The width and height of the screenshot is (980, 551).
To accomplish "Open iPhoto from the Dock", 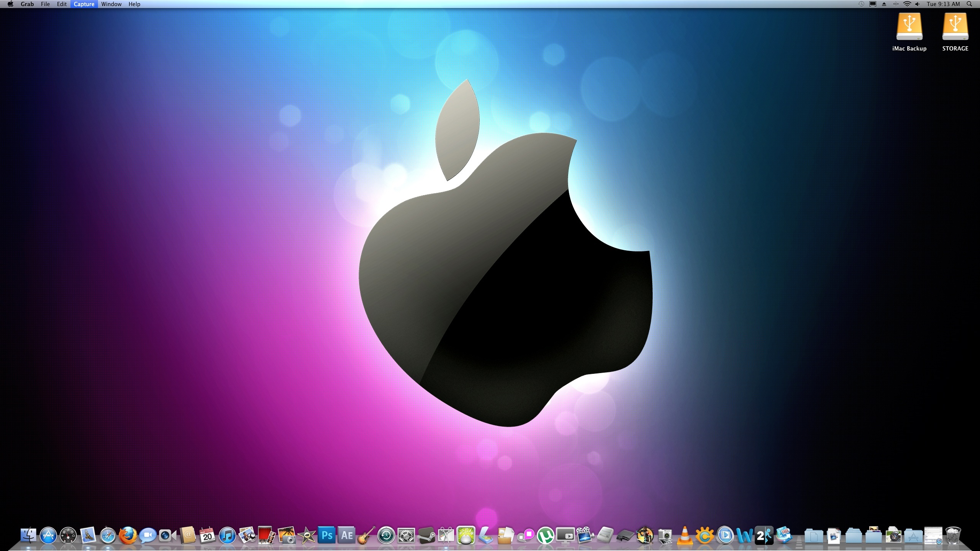I will (287, 535).
